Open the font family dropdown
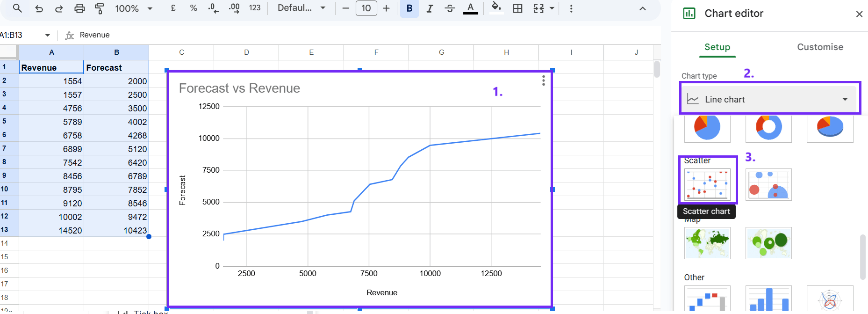The width and height of the screenshot is (868, 314). click(x=301, y=8)
